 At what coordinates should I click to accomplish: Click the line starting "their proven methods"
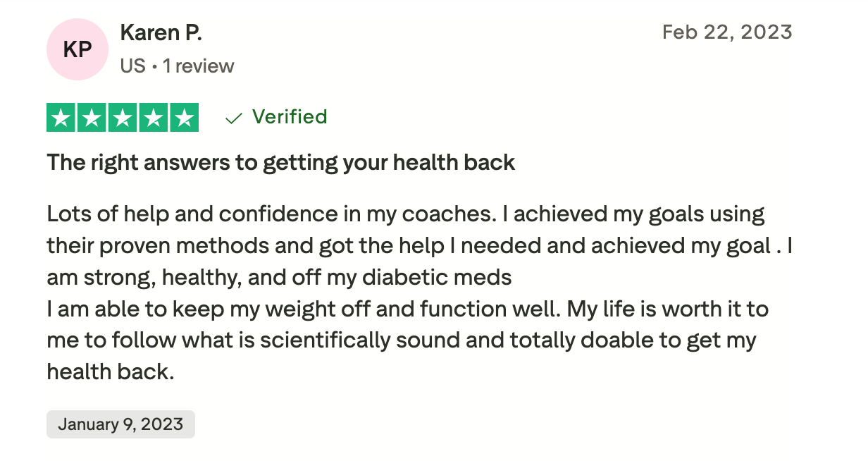(421, 246)
